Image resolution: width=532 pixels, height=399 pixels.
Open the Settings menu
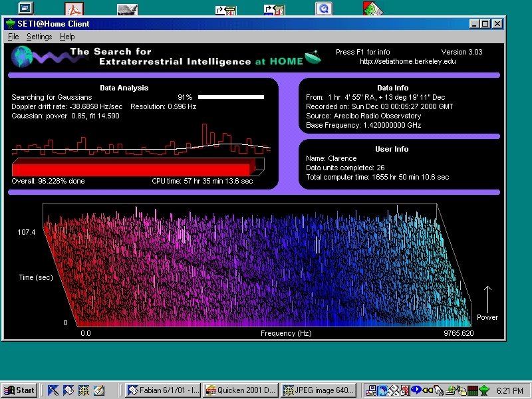tap(39, 37)
